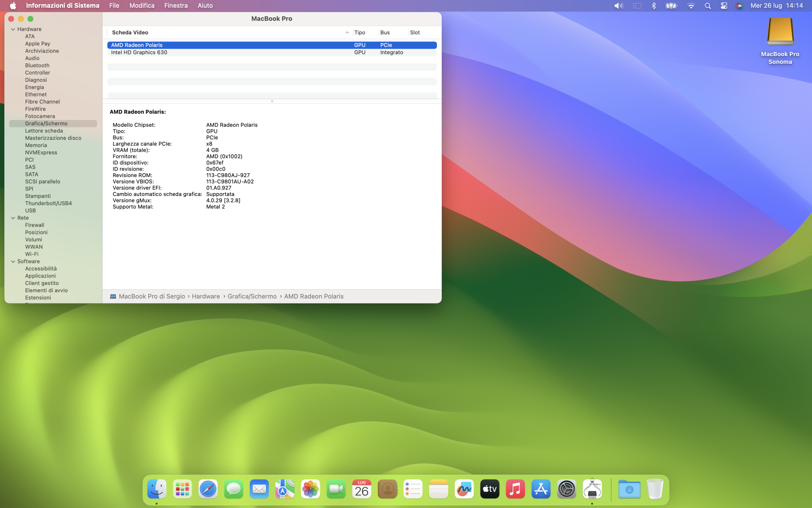Open the App Store from dock
The image size is (812, 508).
[x=541, y=489]
